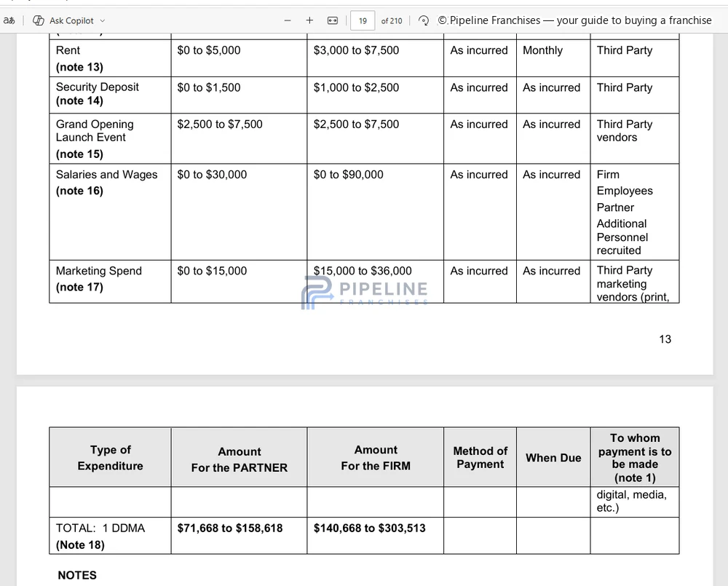Click the 'When Due' header
This screenshot has width=728, height=586.
tap(553, 458)
